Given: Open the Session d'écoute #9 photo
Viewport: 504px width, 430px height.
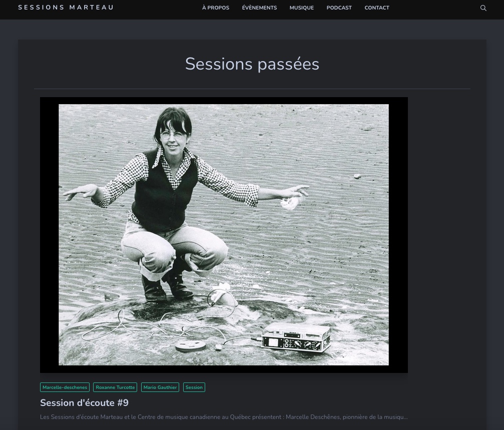Looking at the screenshot, I should coord(224,234).
